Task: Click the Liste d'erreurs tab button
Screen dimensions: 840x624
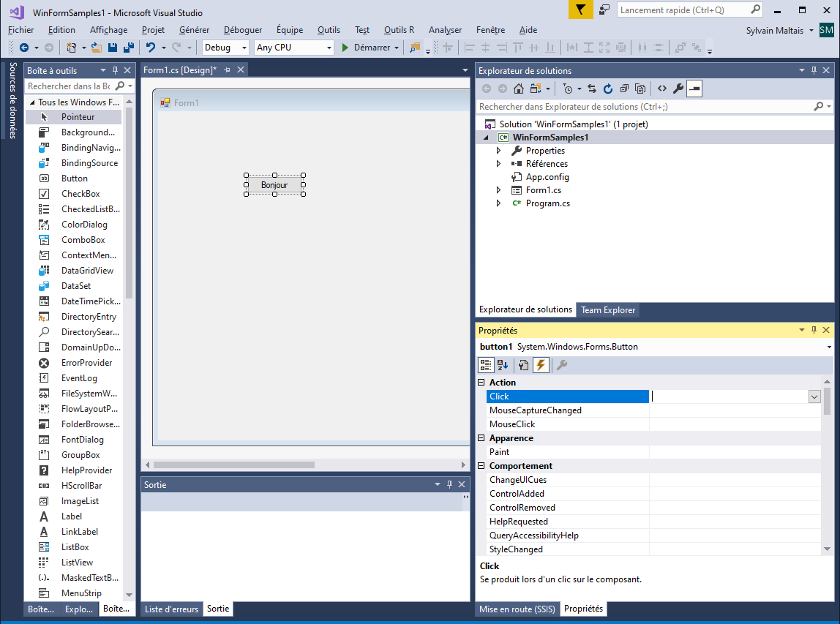Action: [172, 609]
